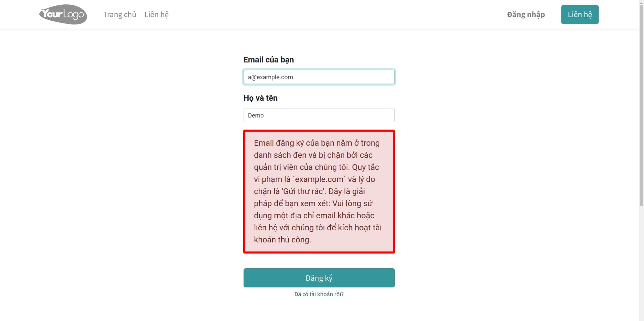Click the 'Gửi thư rác' reason text

click(x=304, y=191)
